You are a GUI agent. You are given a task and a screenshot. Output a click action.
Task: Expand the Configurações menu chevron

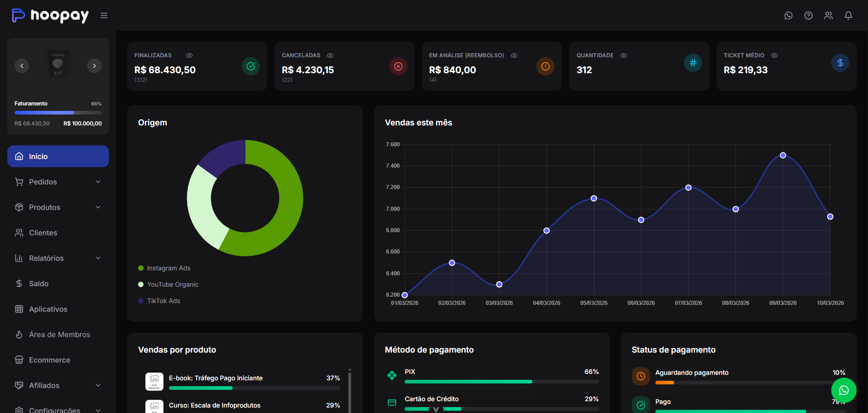tap(98, 410)
